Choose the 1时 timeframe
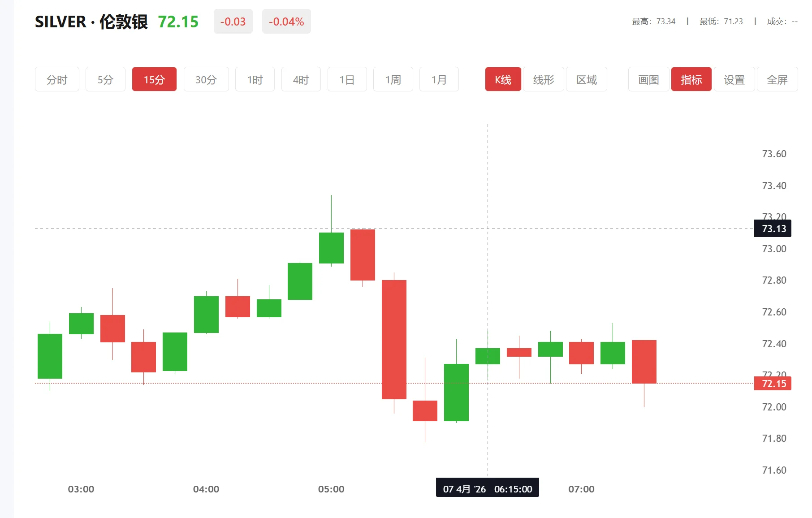Viewport: 812px width, 518px height. click(x=255, y=79)
